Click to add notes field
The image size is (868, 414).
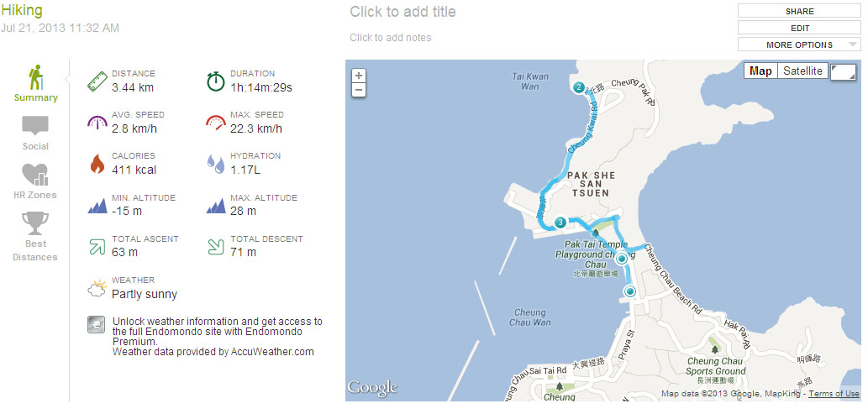click(391, 38)
